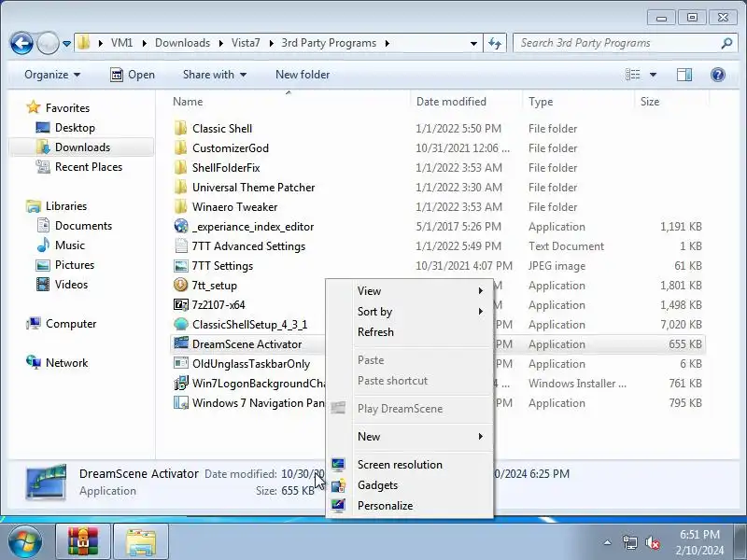This screenshot has width=747, height=560.
Task: Open WinRAR from the taskbar
Action: pos(83,541)
